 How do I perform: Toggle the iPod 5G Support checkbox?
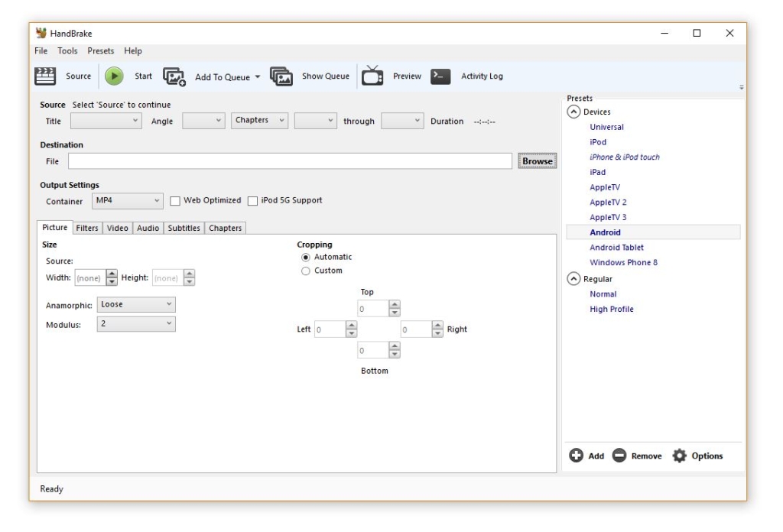pyautogui.click(x=252, y=201)
